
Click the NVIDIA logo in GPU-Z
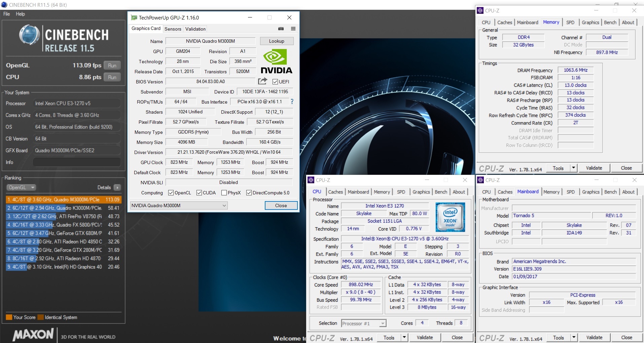pos(276,61)
